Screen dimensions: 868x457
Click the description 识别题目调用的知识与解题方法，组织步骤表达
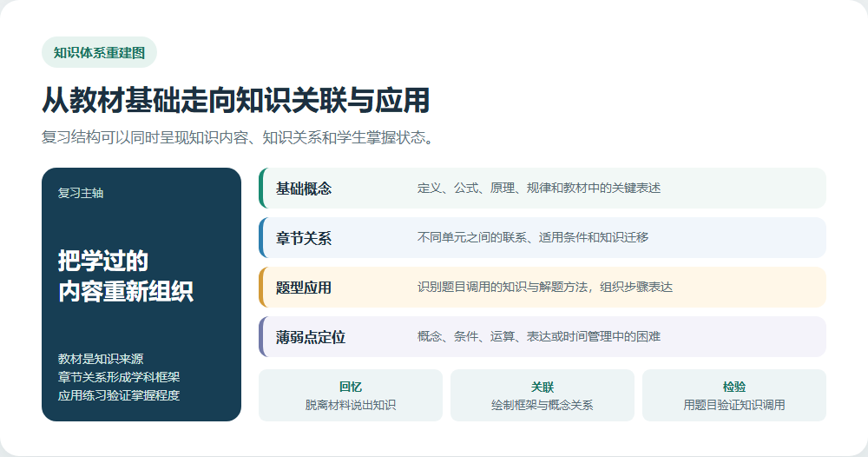(x=545, y=287)
